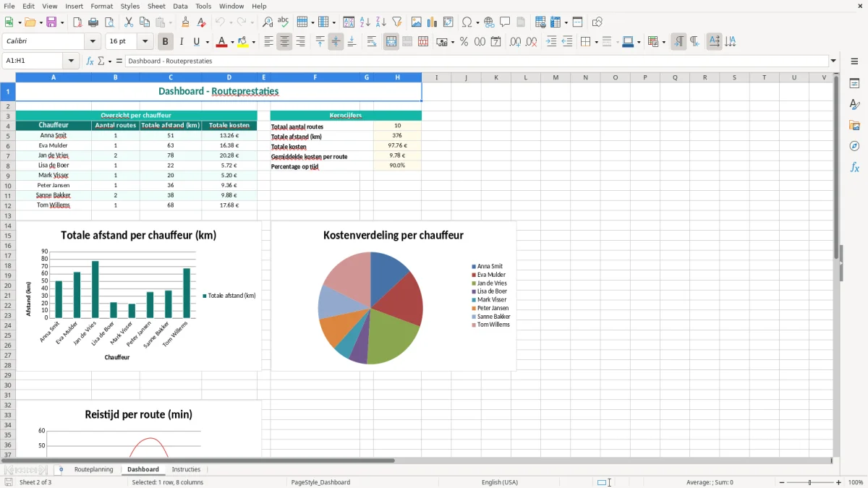The width and height of the screenshot is (868, 488).
Task: Select the Clone Formatting paintbrush
Action: pos(186,22)
